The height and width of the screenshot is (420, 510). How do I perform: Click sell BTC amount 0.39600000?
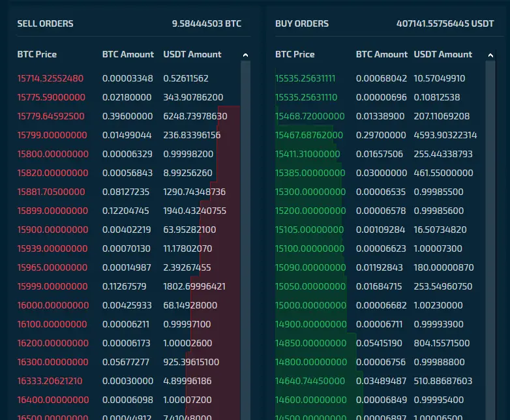point(128,116)
